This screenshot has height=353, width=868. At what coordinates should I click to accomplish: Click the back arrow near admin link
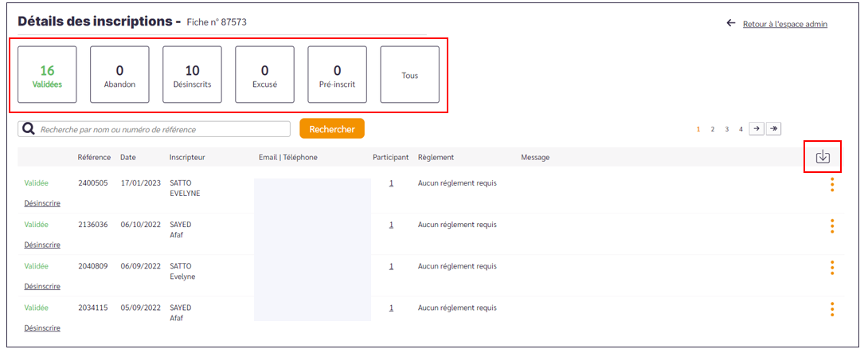click(x=731, y=23)
